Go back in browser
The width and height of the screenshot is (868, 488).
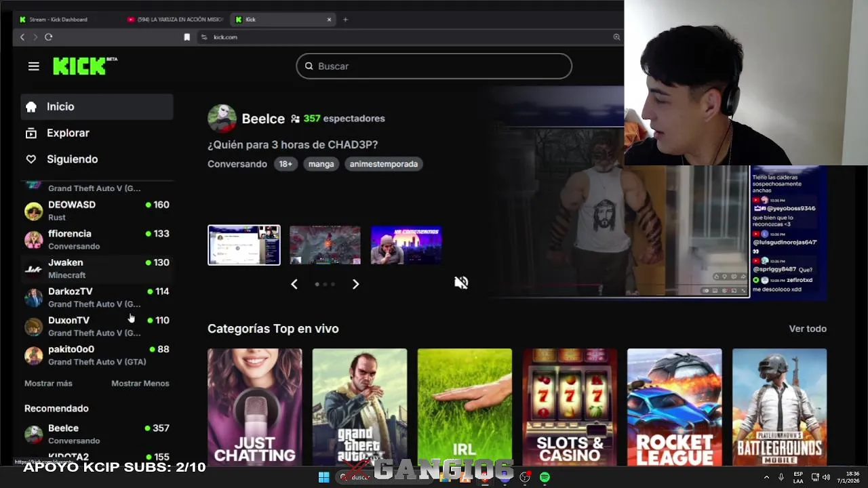pyautogui.click(x=22, y=37)
